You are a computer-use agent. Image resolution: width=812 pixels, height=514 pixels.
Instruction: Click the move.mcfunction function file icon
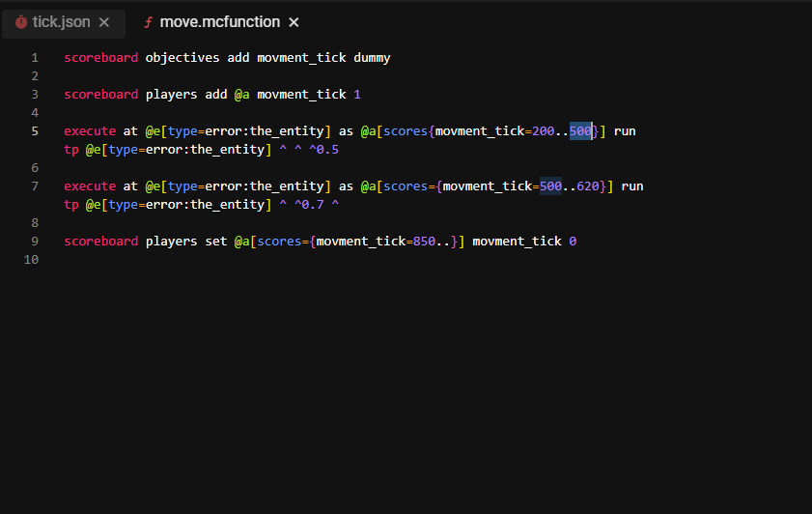(148, 22)
